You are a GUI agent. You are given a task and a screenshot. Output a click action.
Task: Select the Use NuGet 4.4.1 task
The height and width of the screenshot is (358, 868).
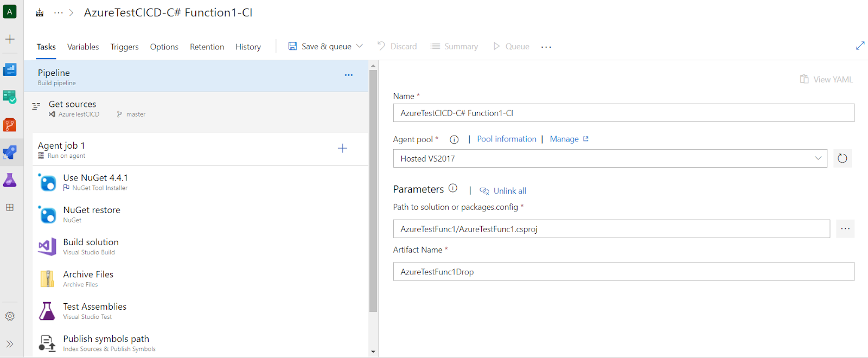click(x=200, y=182)
